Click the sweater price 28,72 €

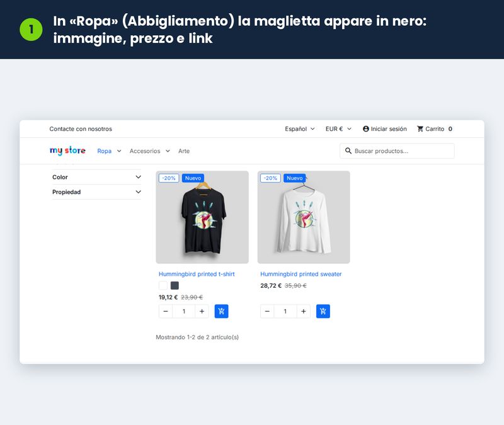click(x=271, y=286)
